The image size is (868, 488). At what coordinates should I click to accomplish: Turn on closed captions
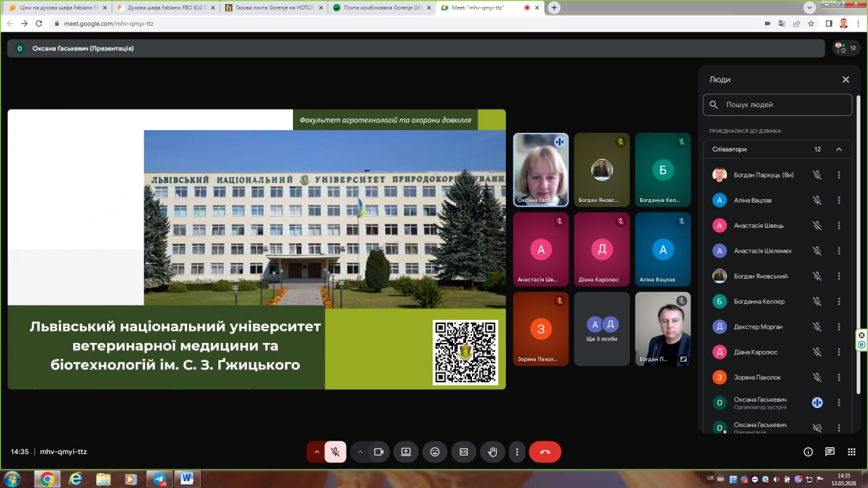464,452
